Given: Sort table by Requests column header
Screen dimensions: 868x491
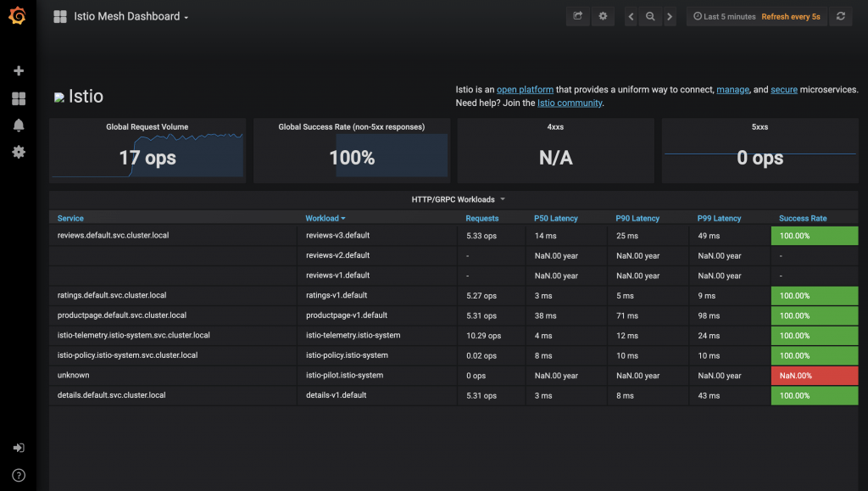Looking at the screenshot, I should [x=481, y=218].
